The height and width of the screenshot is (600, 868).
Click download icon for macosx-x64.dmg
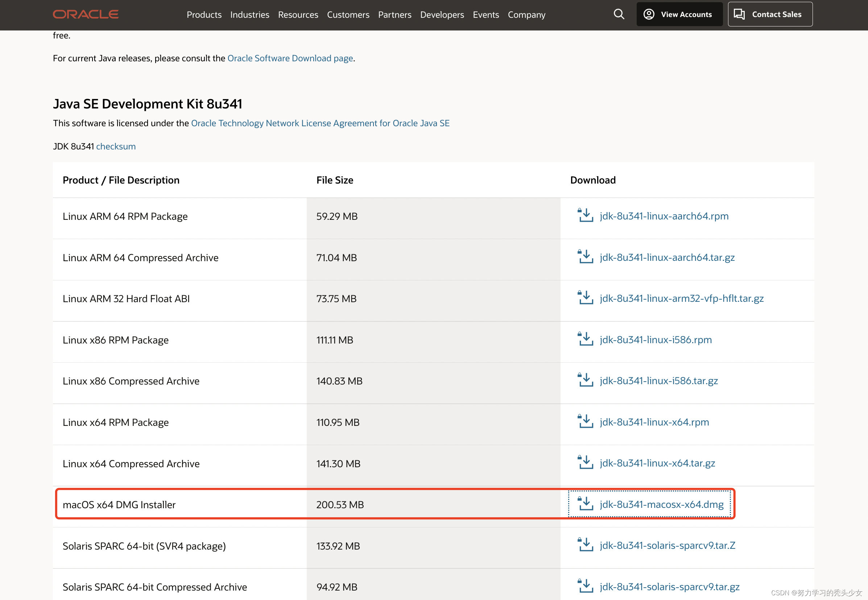585,504
